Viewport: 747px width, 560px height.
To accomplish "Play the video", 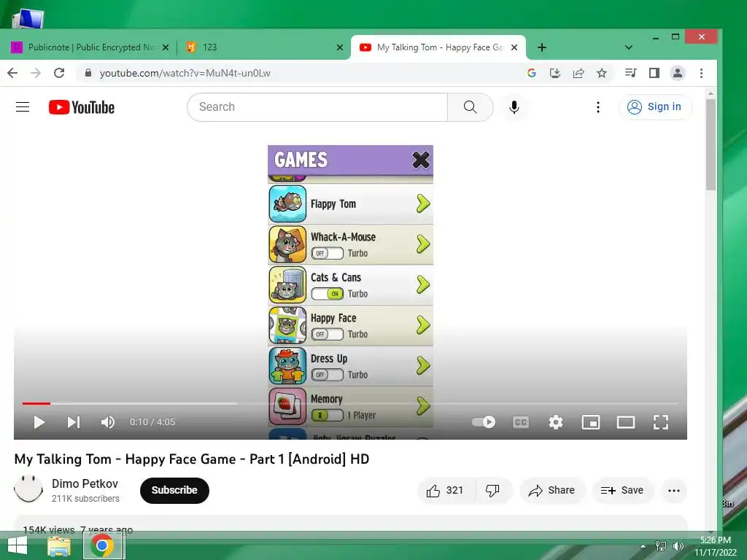I will 39,422.
